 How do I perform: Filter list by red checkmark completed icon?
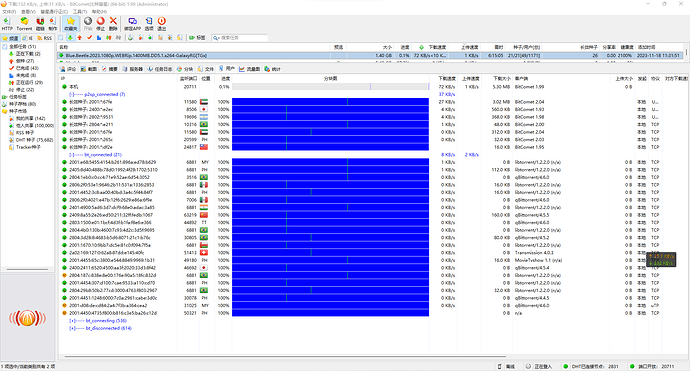89,38
